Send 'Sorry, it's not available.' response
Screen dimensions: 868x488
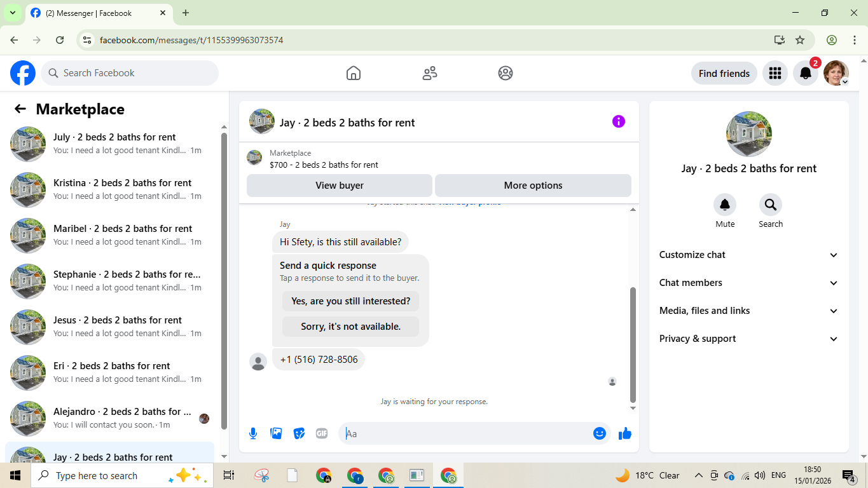coord(351,327)
